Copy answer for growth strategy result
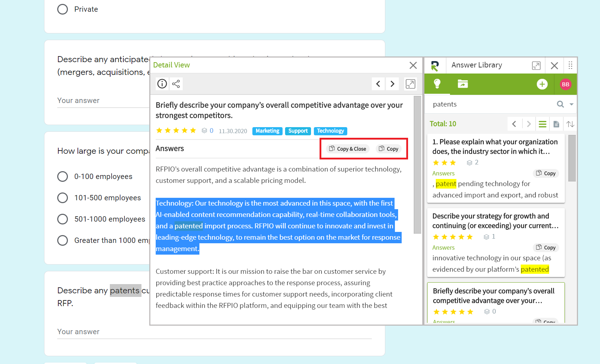The image size is (600, 364). click(x=546, y=248)
